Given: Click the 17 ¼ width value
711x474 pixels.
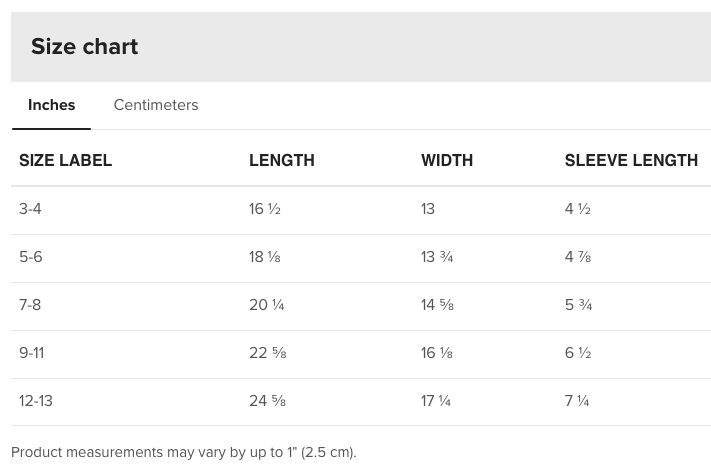Looking at the screenshot, I should 436,401.
